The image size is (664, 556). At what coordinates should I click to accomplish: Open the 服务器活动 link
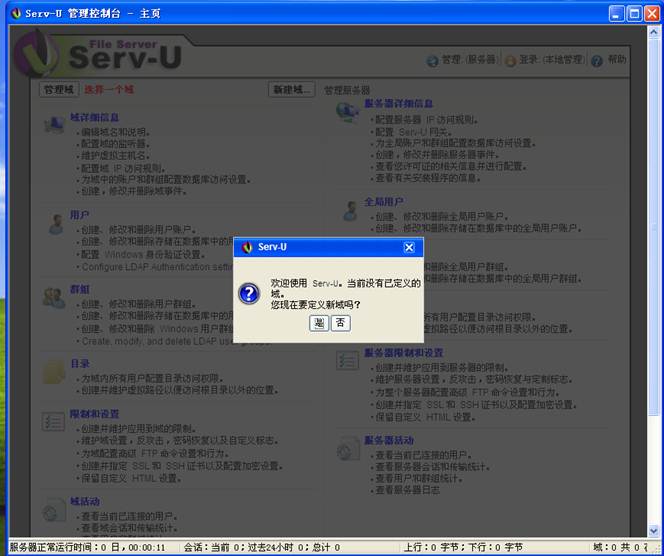pyautogui.click(x=389, y=440)
